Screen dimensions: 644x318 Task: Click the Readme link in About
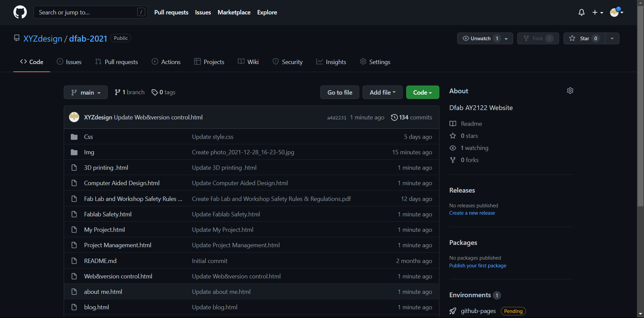coord(466,124)
